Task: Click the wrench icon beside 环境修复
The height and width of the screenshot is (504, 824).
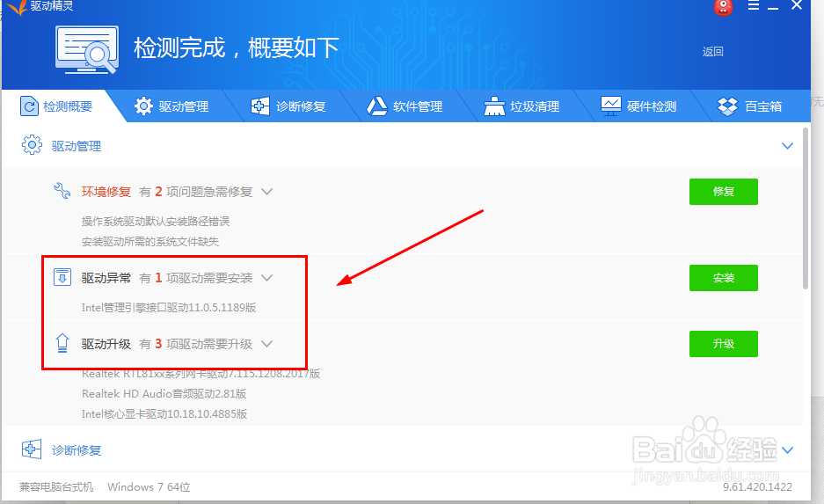Action: (62, 190)
